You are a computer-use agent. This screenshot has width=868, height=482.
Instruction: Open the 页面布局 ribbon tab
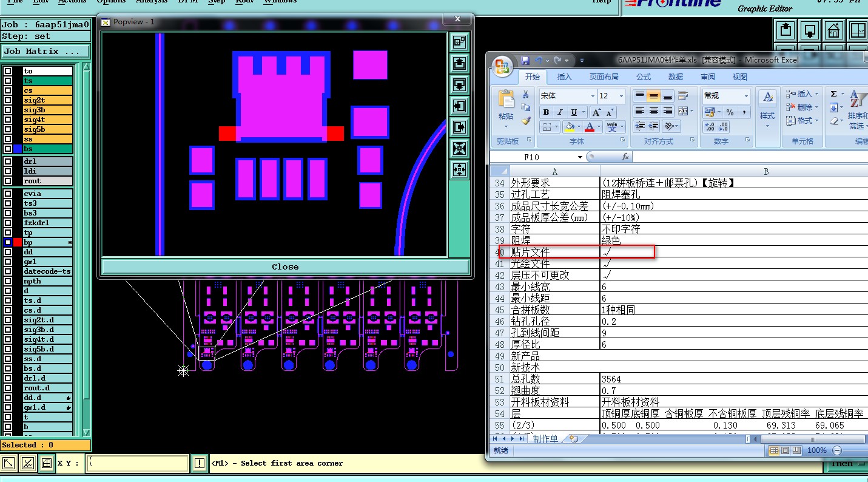[x=604, y=77]
